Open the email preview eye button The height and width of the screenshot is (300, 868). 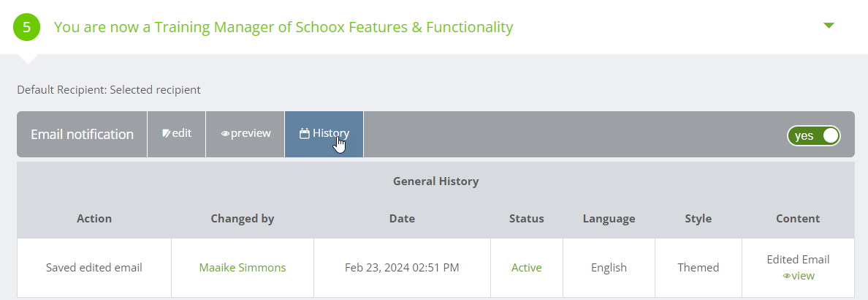tap(245, 134)
